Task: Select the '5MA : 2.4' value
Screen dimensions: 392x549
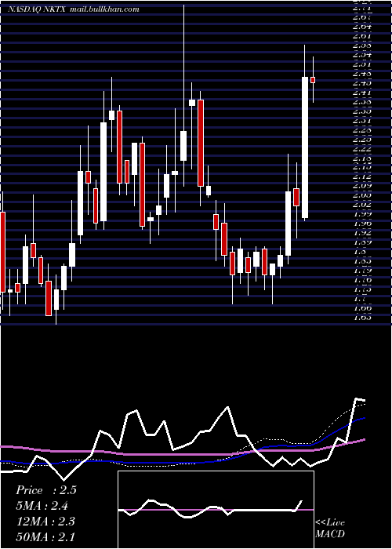Action: (x=42, y=506)
